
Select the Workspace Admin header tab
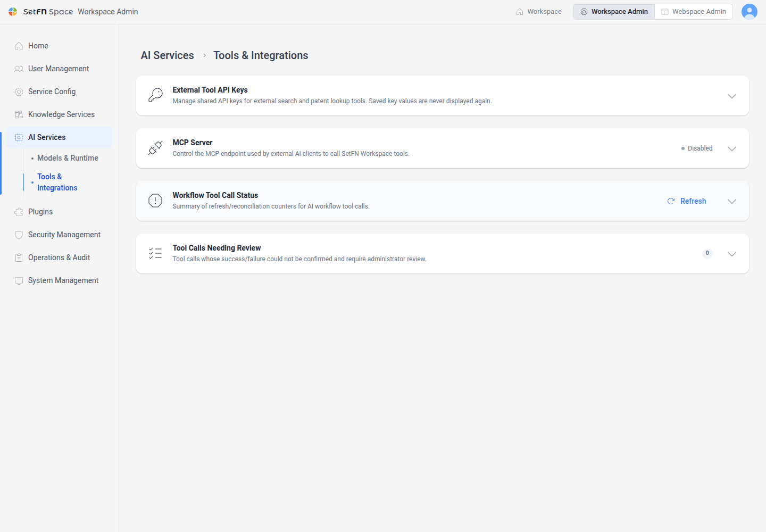(x=614, y=12)
